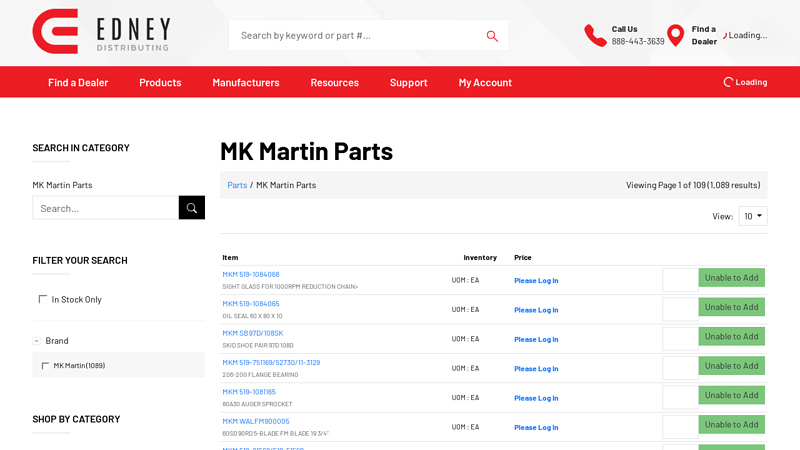The height and width of the screenshot is (450, 800).
Task: Open the Resources menu
Action: click(x=335, y=82)
